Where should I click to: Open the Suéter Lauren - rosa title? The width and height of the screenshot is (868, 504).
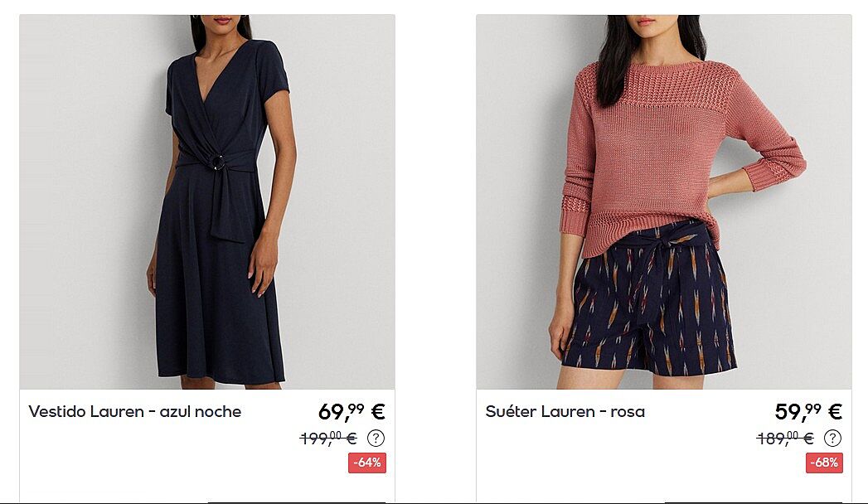click(x=565, y=412)
